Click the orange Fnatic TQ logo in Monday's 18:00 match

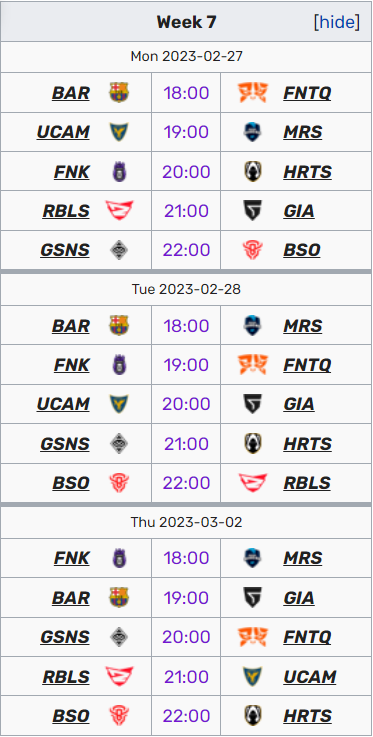tap(253, 93)
